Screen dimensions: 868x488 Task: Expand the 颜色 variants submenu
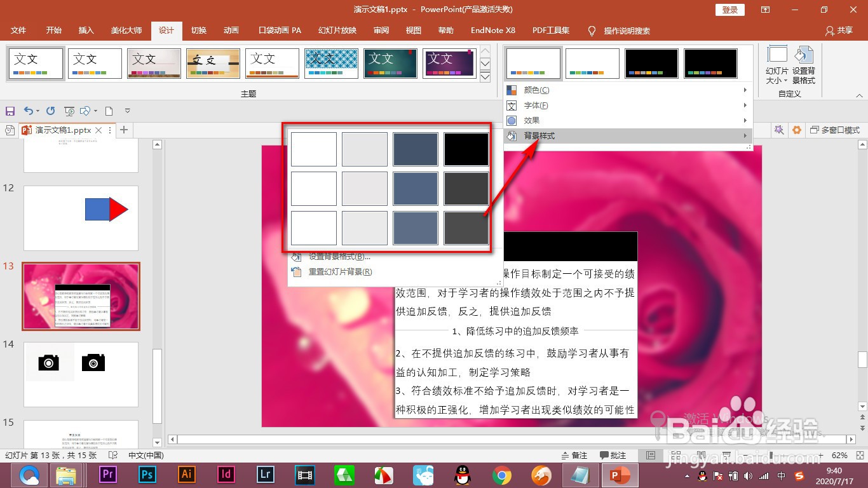(x=628, y=90)
